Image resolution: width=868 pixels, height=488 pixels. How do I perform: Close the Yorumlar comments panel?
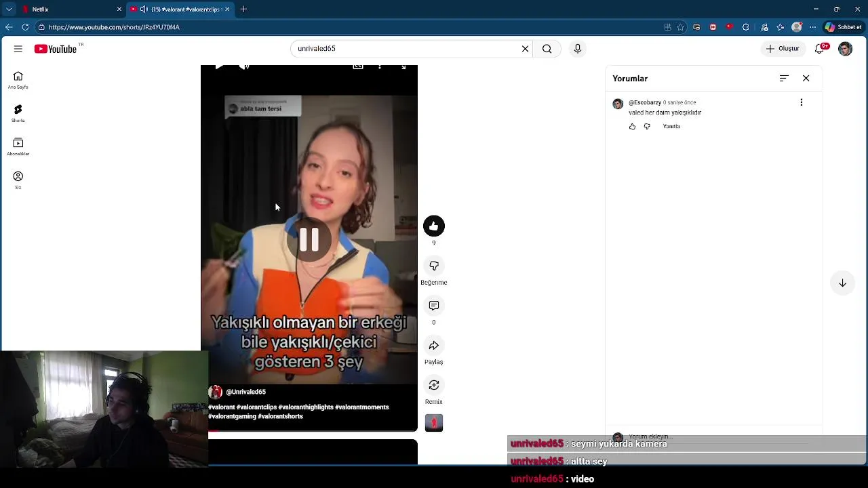click(806, 79)
